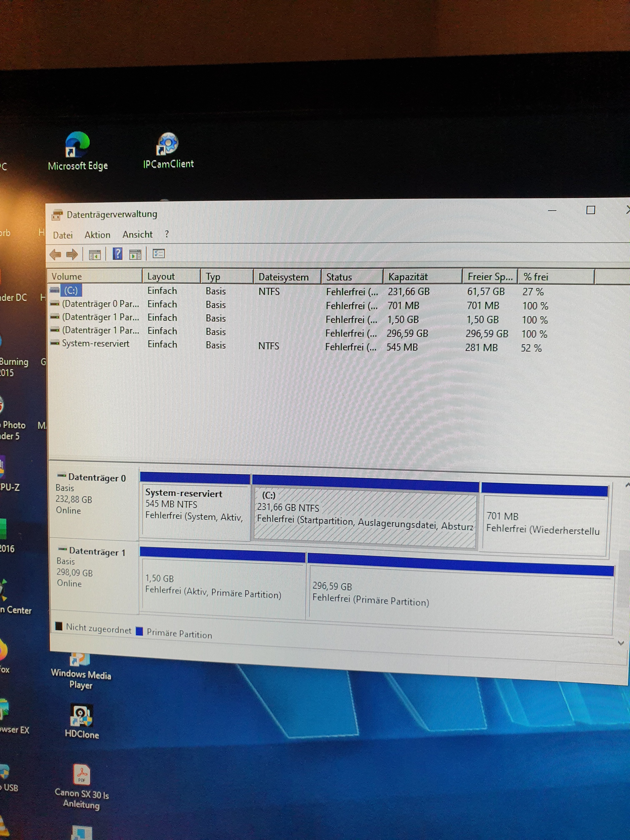Click the properties list toolbar icon
The width and height of the screenshot is (630, 840).
click(x=158, y=254)
